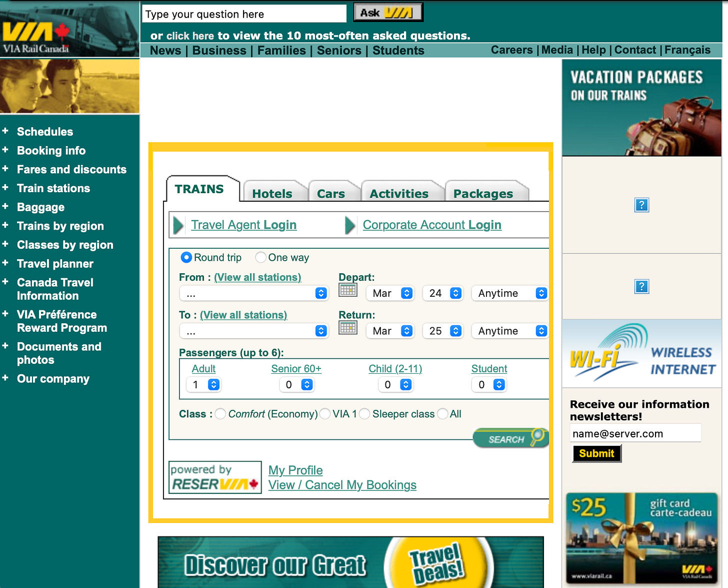Open the $25 gift card banner
The width and height of the screenshot is (728, 588).
(x=642, y=538)
